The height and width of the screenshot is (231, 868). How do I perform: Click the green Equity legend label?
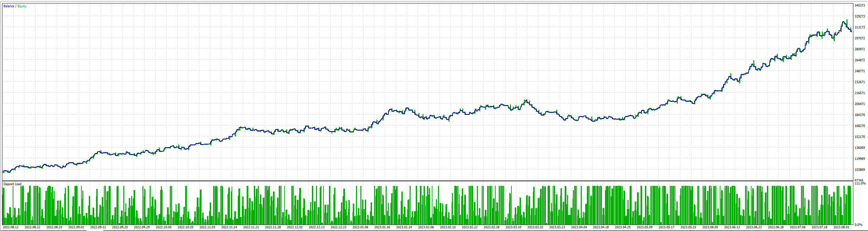22,6
